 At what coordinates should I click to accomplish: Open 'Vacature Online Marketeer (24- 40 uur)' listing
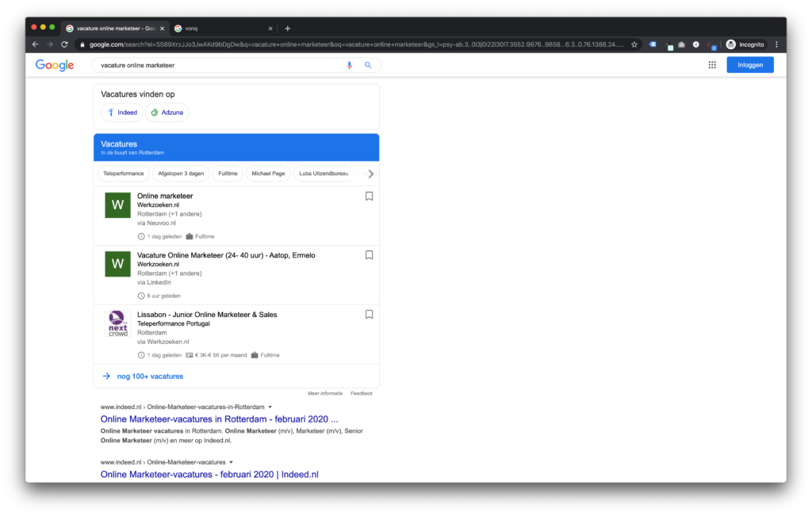pyautogui.click(x=226, y=255)
